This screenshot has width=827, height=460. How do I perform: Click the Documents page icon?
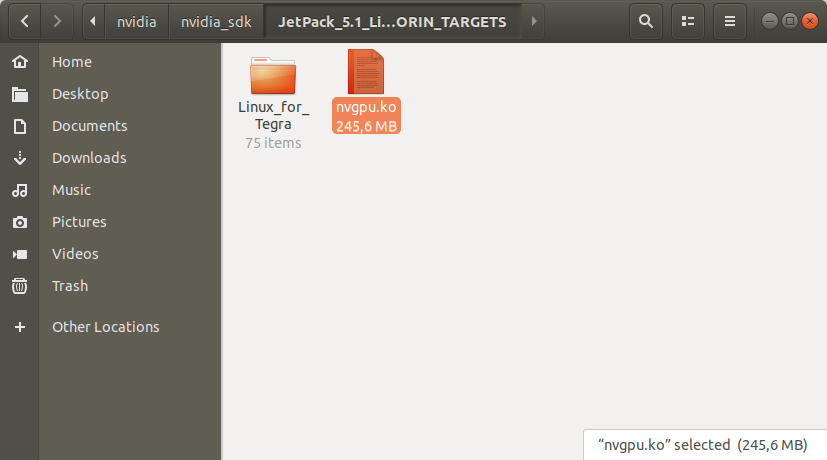20,126
